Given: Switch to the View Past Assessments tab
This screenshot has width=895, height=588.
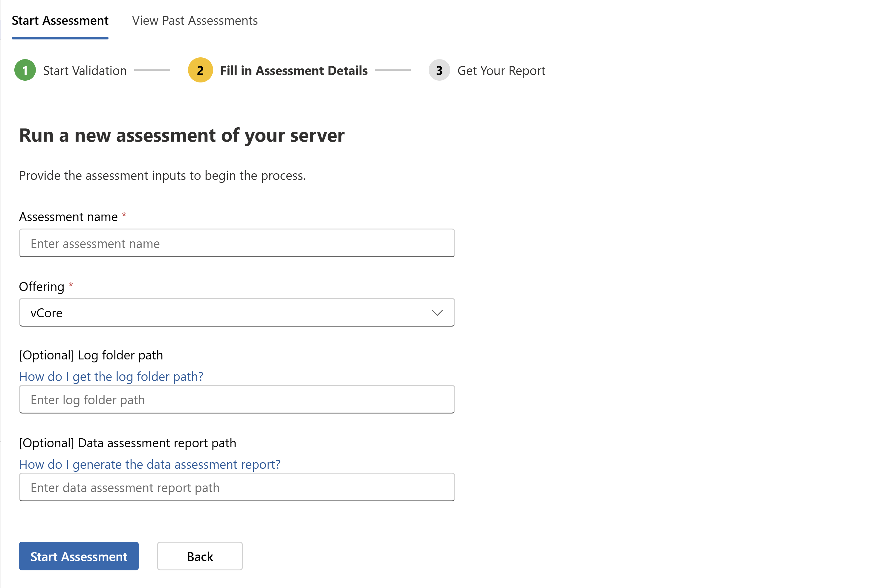Looking at the screenshot, I should point(194,21).
